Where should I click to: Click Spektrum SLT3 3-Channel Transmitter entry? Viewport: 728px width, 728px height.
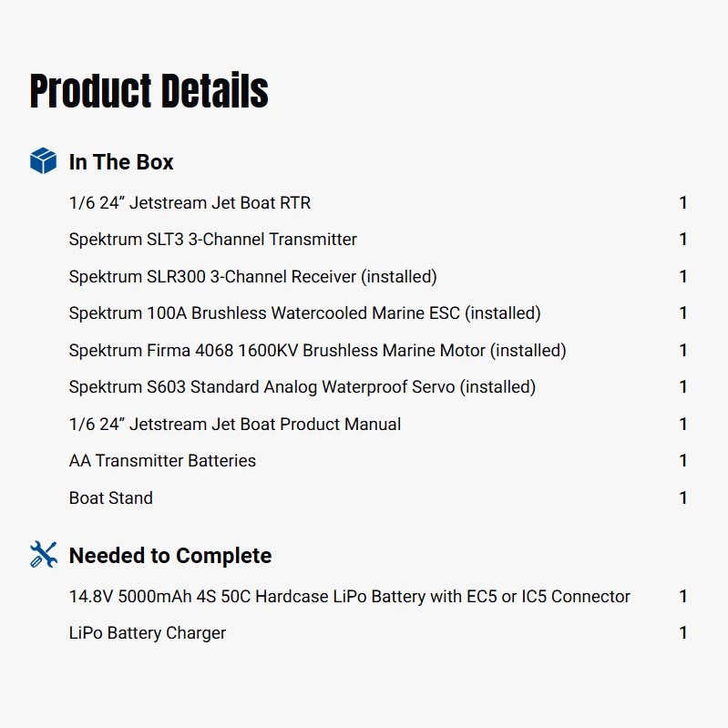tap(213, 240)
